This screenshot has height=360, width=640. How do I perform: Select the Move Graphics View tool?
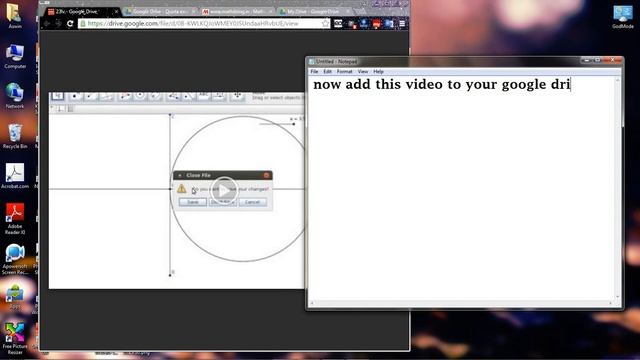tap(237, 97)
